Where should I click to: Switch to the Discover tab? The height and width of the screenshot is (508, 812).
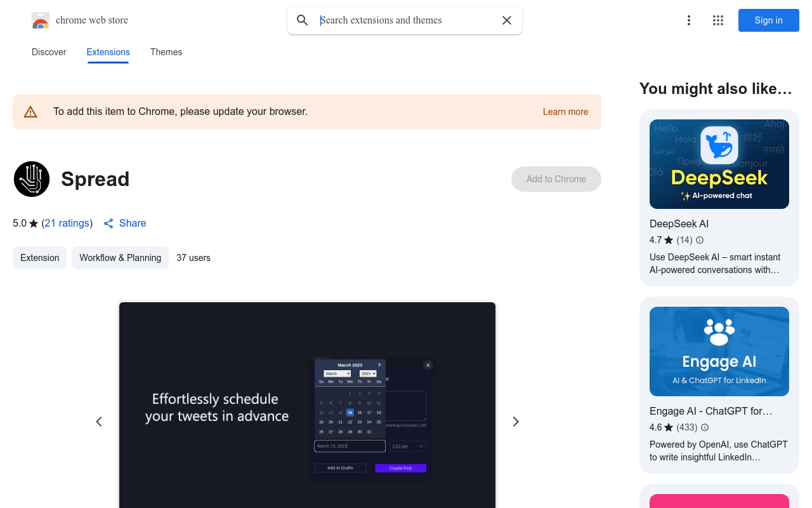(49, 52)
